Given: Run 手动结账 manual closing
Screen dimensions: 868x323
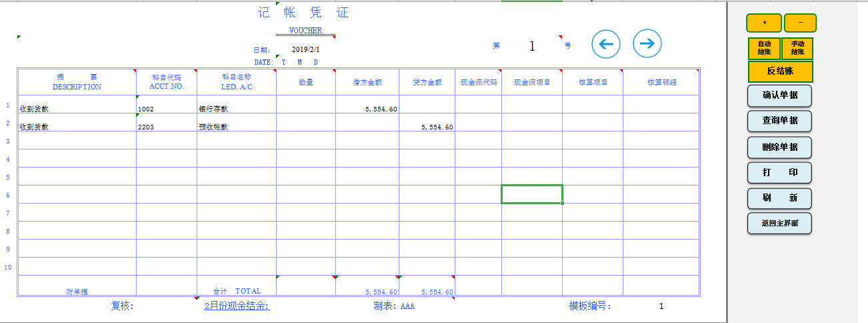Looking at the screenshot, I should 797,48.
